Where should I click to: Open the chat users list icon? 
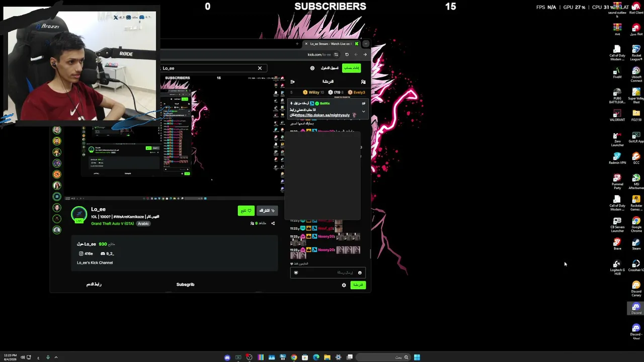click(x=363, y=81)
